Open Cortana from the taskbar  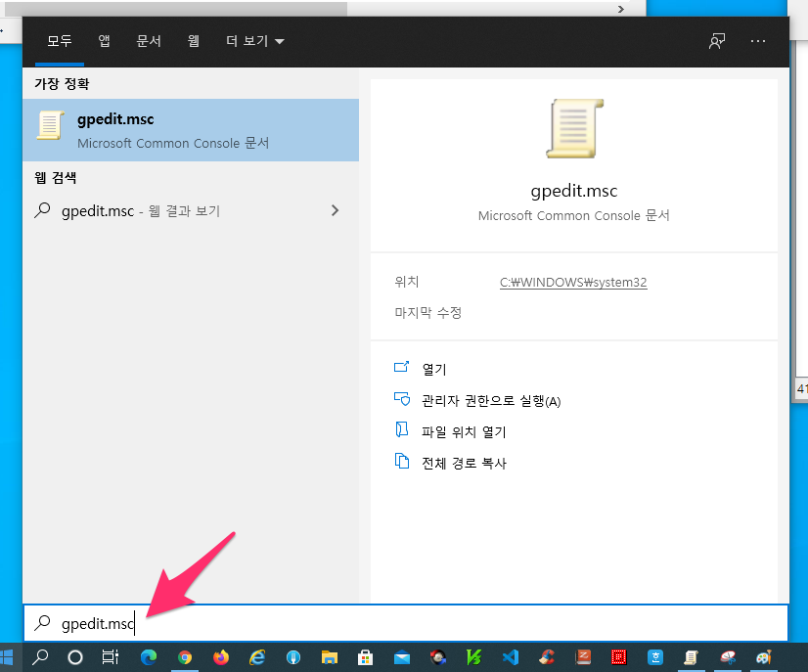click(75, 657)
